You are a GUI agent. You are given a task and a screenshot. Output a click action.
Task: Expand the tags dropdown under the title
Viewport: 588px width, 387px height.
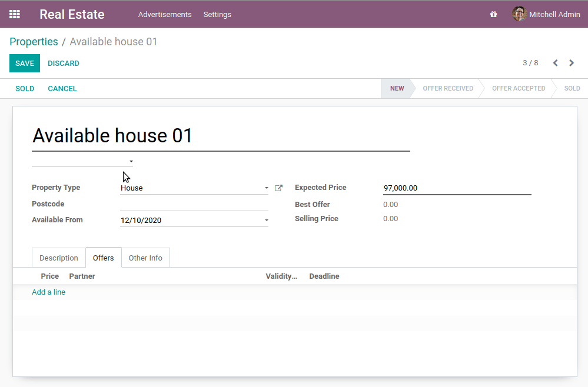[131, 161]
